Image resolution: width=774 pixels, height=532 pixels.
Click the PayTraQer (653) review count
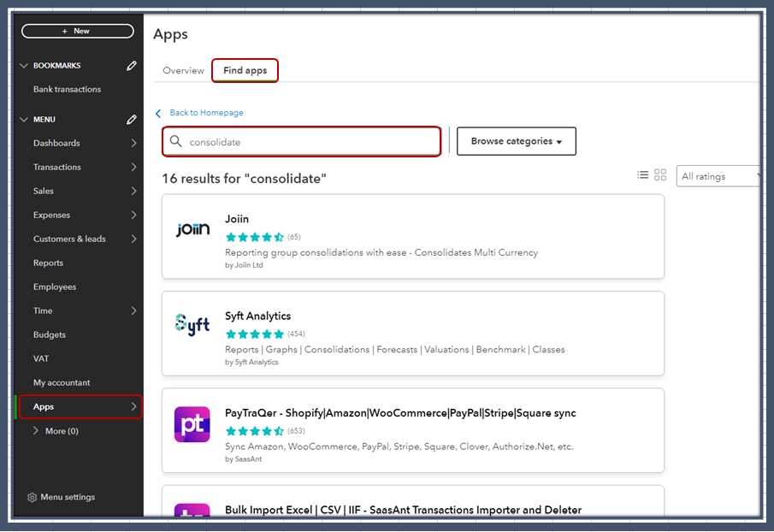click(296, 431)
